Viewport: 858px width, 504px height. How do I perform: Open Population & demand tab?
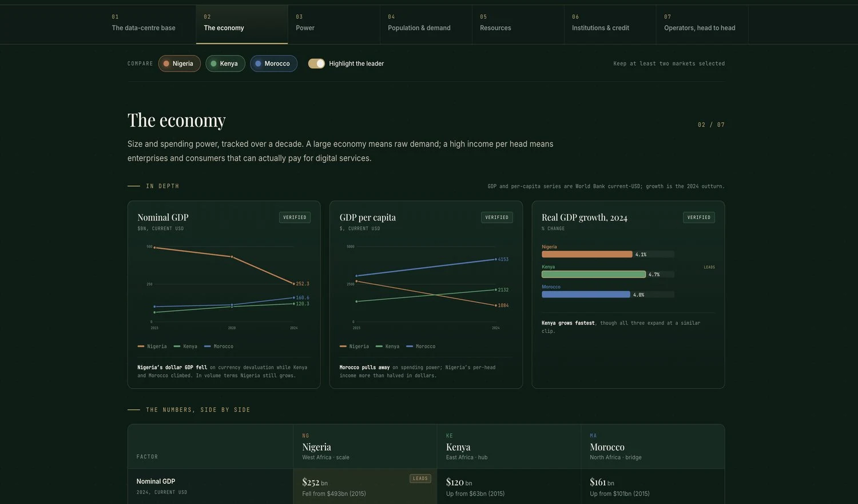point(426,25)
